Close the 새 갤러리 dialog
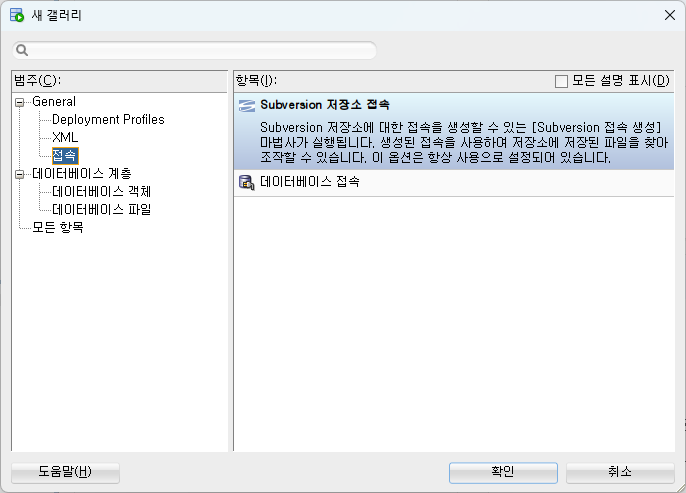Image resolution: width=686 pixels, height=493 pixels. pyautogui.click(x=669, y=15)
